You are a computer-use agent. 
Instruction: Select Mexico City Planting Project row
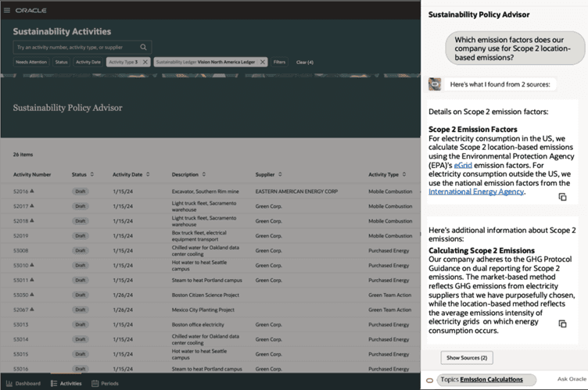(210, 309)
